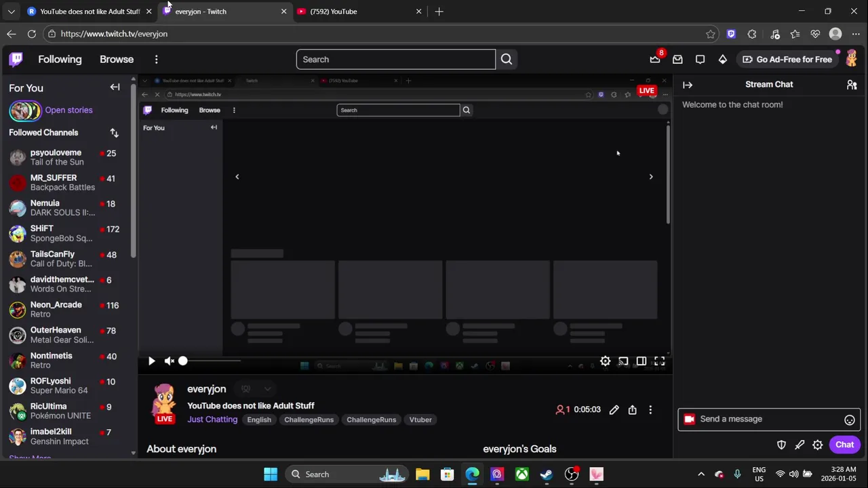The width and height of the screenshot is (868, 488).
Task: Open the Whispers speech bubble icon
Action: (x=700, y=59)
